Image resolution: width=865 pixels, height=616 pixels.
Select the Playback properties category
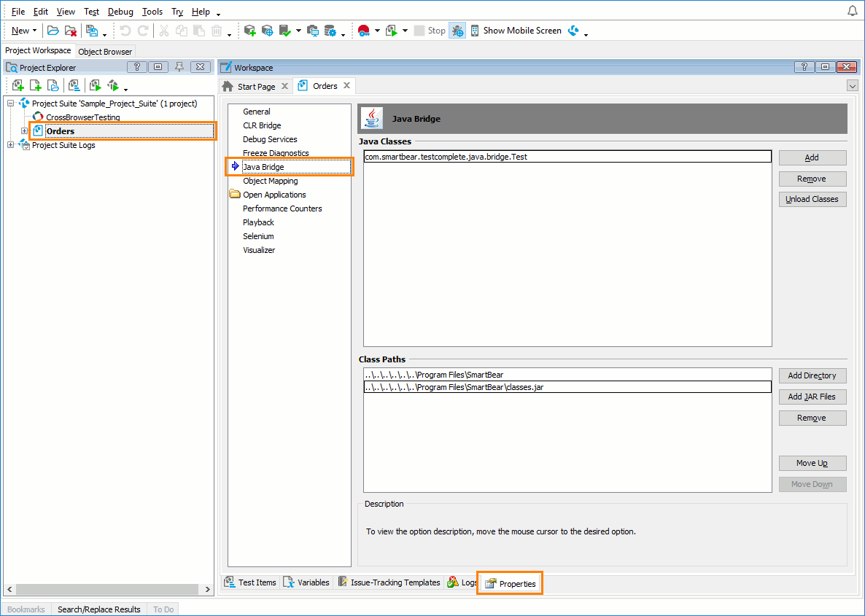[x=258, y=222]
